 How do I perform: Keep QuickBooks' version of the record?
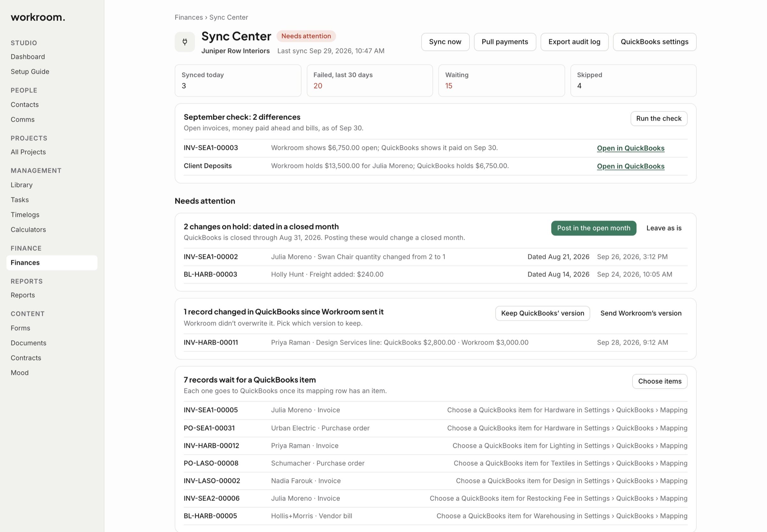[x=542, y=313]
